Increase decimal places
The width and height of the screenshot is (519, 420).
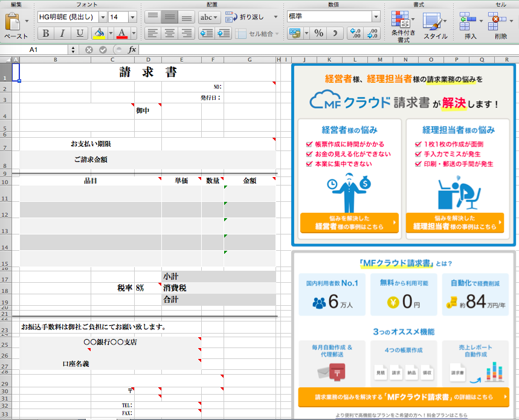[x=355, y=33]
